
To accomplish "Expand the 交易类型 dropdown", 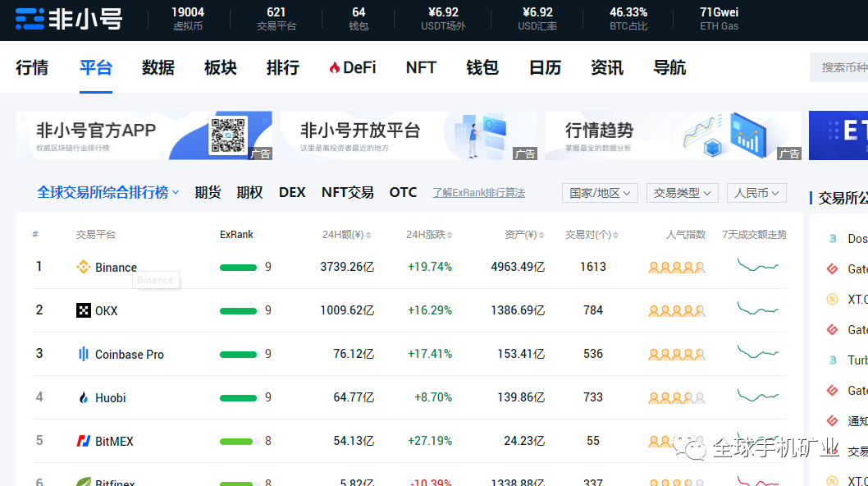I will [682, 192].
